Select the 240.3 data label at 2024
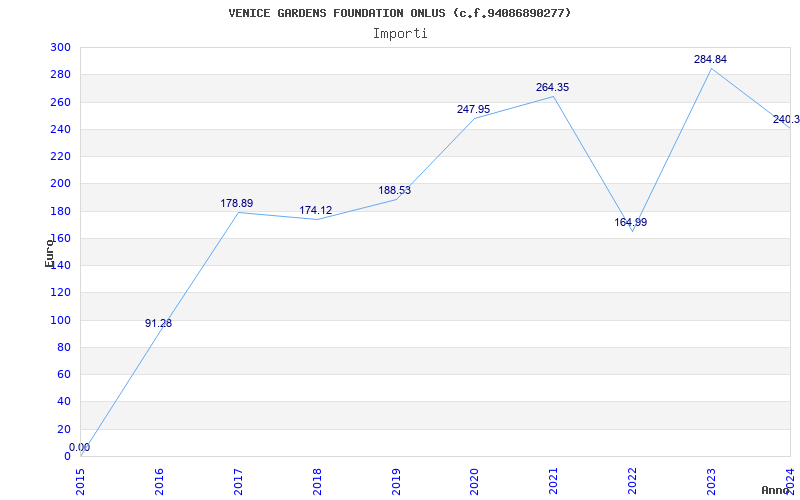This screenshot has height=500, width=800. pos(786,119)
